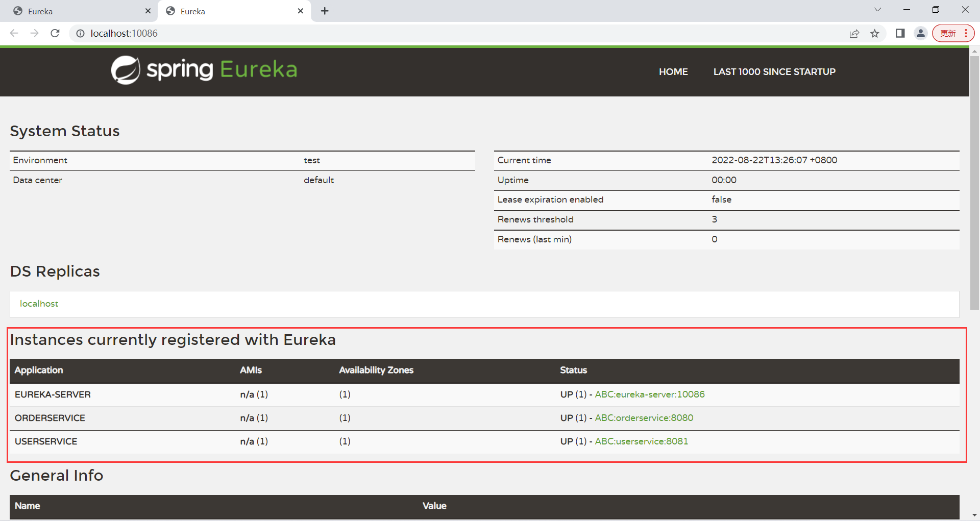
Task: Click the Uptime value 00:00
Action: tap(724, 180)
